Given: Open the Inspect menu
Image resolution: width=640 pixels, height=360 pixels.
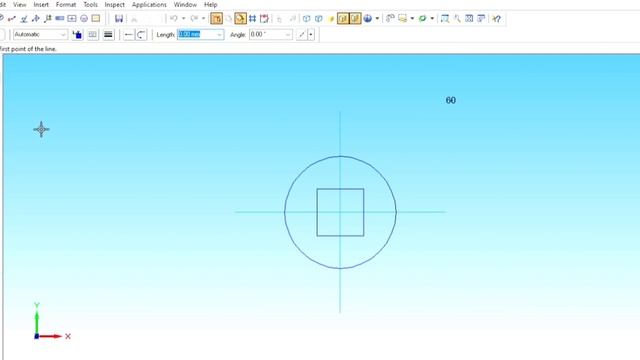Looking at the screenshot, I should 114,5.
